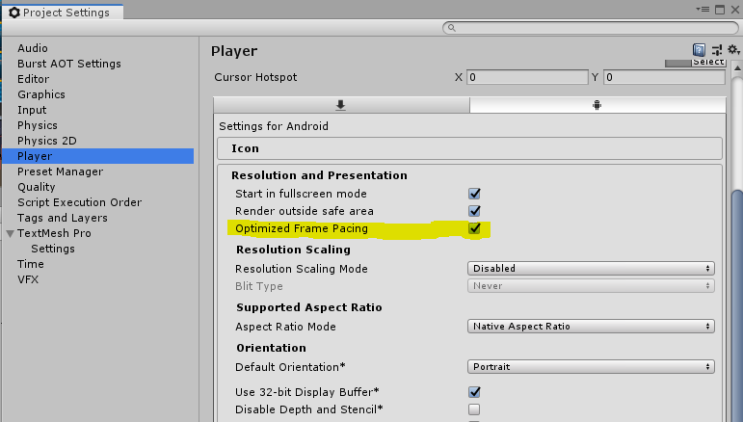This screenshot has height=422, width=743.
Task: Toggle Render outside safe area checkbox
Action: click(x=474, y=211)
